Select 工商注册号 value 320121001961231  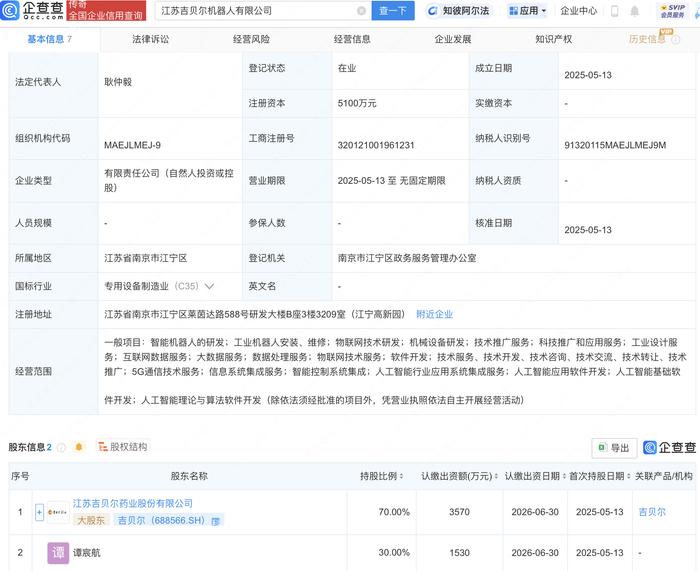[376, 145]
